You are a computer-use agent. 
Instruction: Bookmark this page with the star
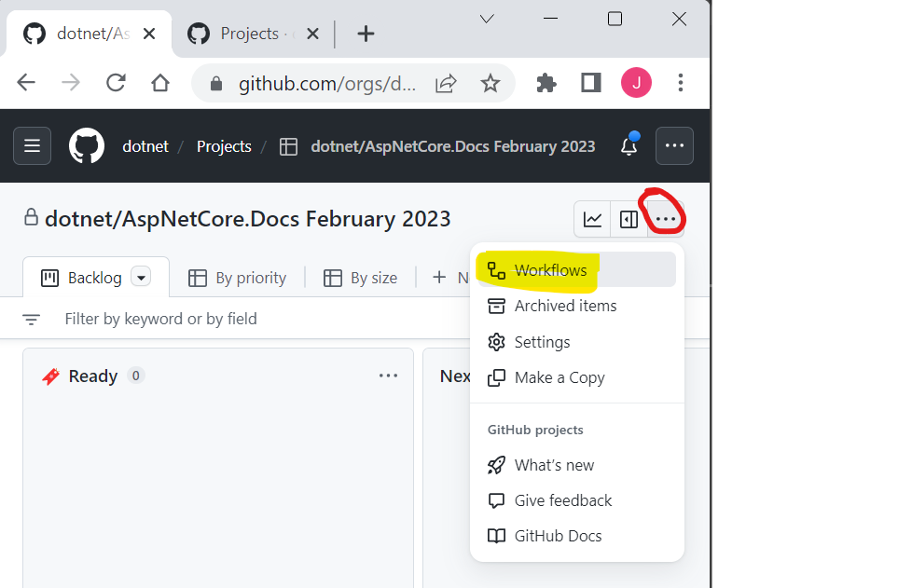(x=490, y=84)
